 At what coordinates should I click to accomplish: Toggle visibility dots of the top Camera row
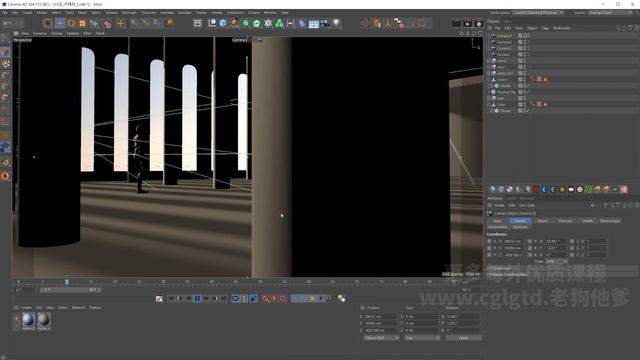(525, 36)
